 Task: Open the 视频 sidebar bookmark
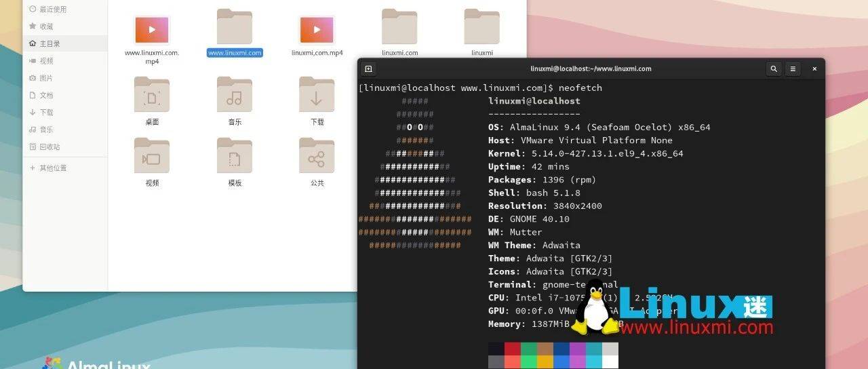pos(65,61)
